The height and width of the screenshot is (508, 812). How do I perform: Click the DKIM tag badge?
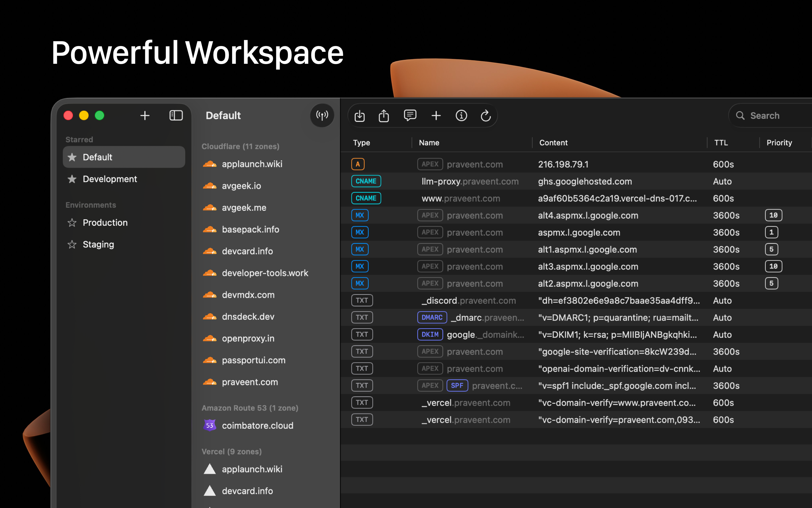[430, 334]
